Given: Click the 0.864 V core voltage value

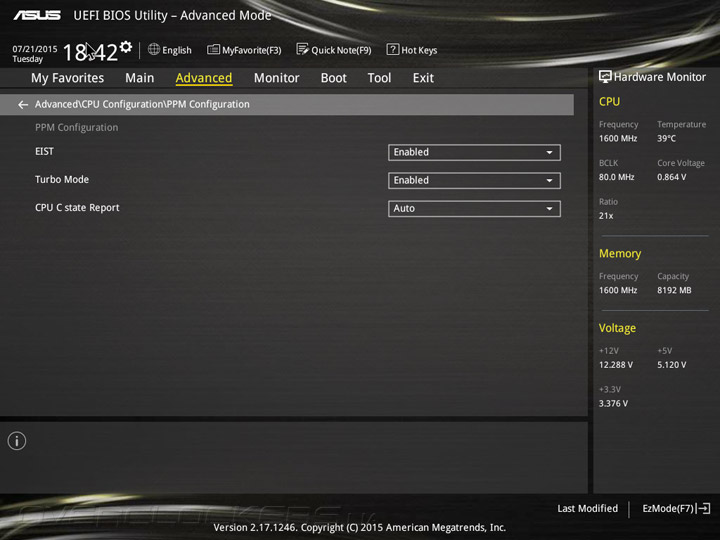Looking at the screenshot, I should [671, 177].
